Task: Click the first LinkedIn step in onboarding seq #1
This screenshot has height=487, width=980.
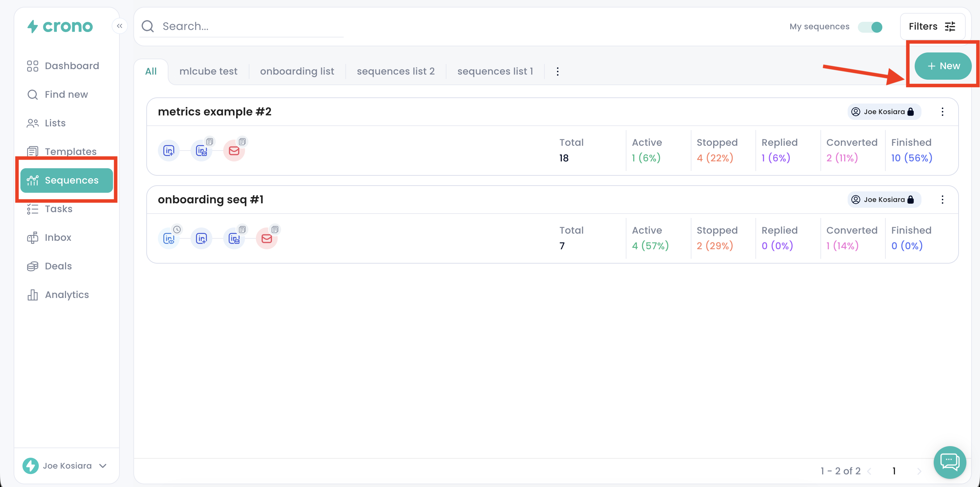Action: pos(168,239)
